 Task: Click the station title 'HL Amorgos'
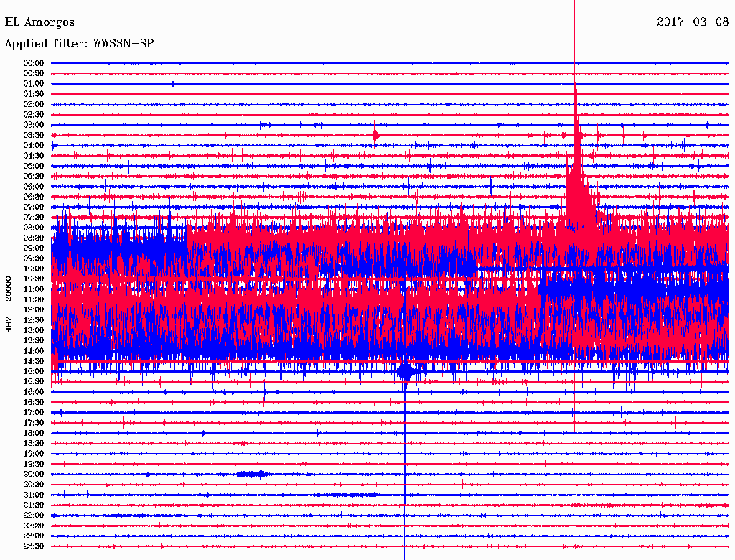39,22
